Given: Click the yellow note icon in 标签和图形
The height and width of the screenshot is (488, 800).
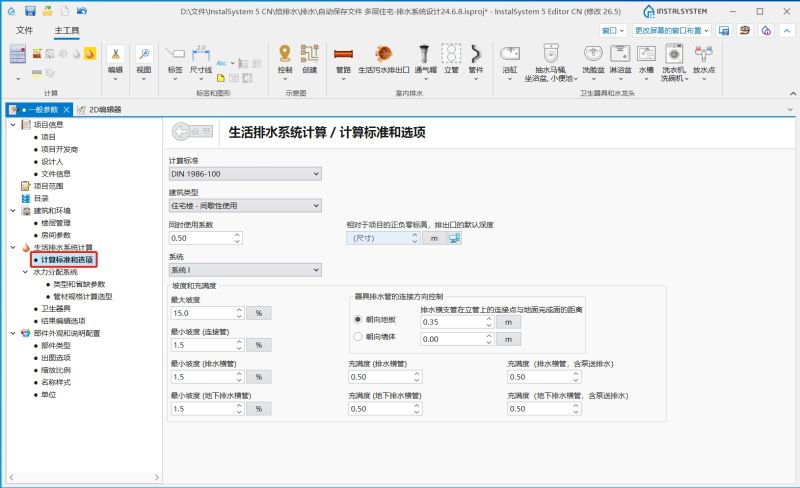Looking at the screenshot, I should click(x=221, y=78).
